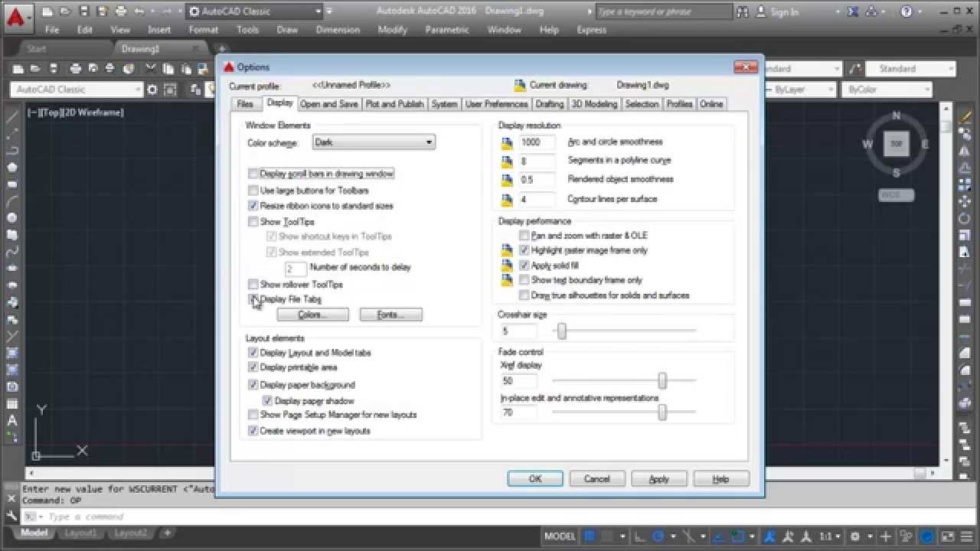Switch to Layout1 tab
This screenshot has width=980, height=551.
80,533
